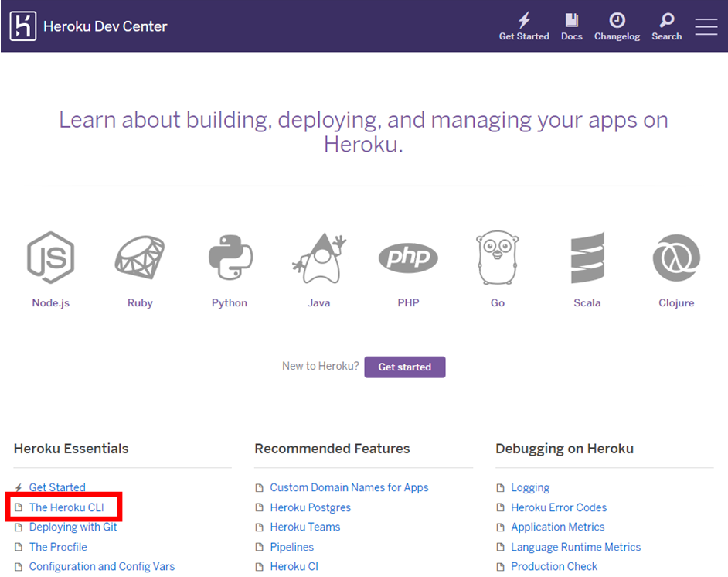The height and width of the screenshot is (577, 728).
Task: Click the Go text label
Action: pos(497,303)
